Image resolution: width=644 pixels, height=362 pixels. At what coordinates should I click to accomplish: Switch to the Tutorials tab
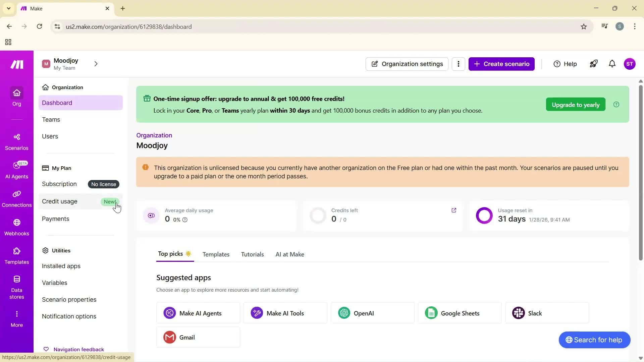coord(252,254)
